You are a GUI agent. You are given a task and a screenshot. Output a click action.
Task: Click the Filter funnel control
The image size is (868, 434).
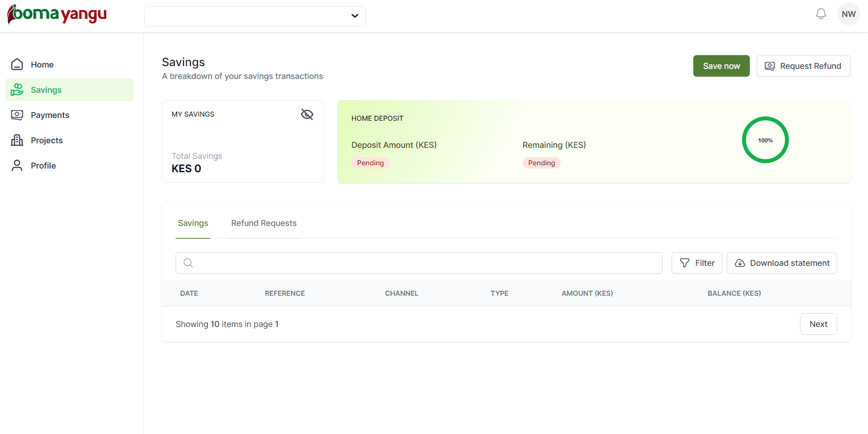pyautogui.click(x=697, y=263)
